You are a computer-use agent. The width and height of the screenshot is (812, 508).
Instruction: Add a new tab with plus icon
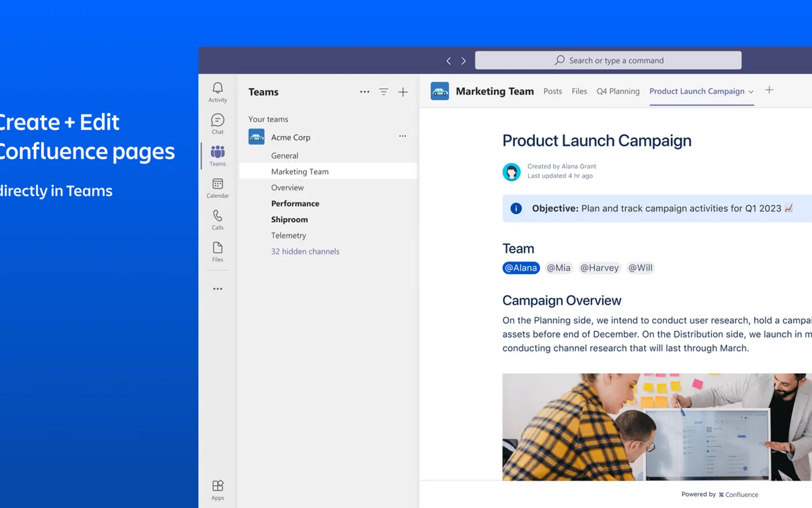coord(769,90)
